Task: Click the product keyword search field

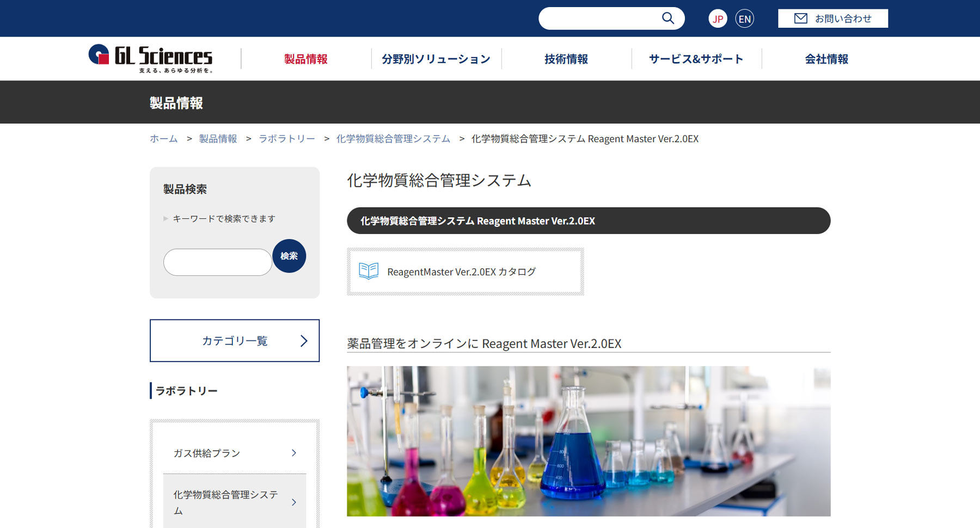Action: (x=218, y=262)
